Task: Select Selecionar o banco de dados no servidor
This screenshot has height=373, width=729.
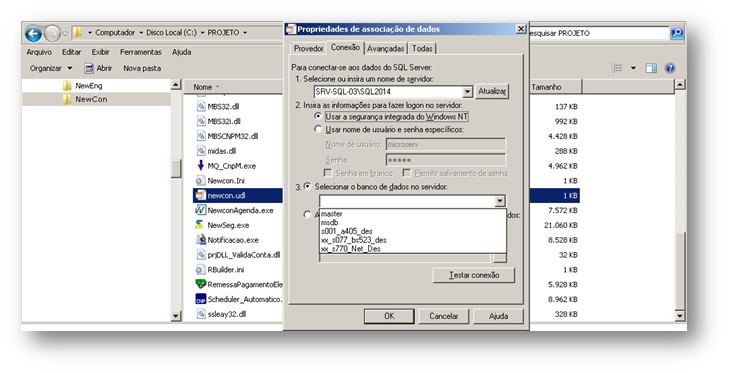Action: [x=307, y=186]
